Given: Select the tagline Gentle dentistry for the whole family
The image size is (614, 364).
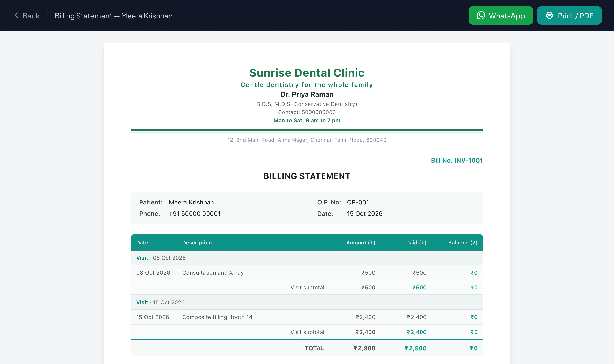Looking at the screenshot, I should [x=307, y=85].
